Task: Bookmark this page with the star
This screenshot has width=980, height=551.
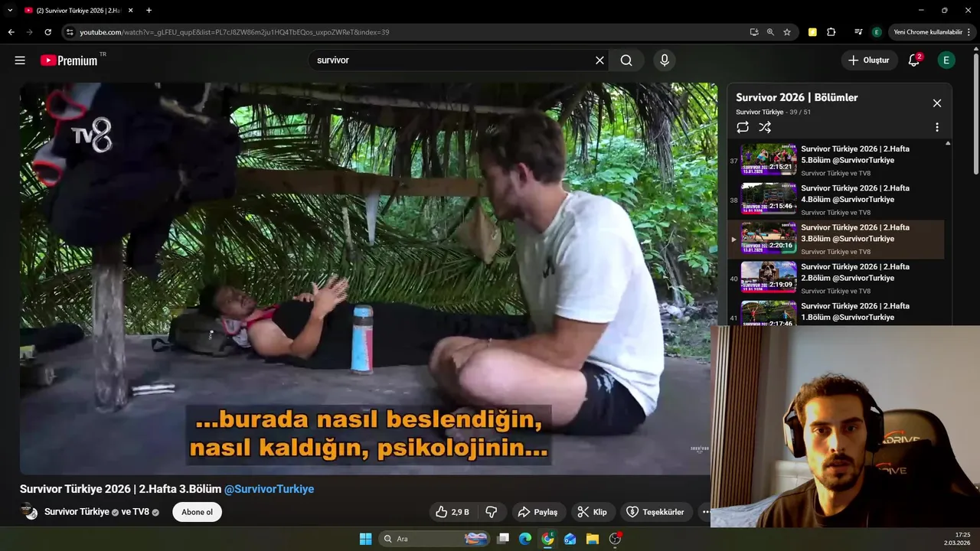Action: 787,32
